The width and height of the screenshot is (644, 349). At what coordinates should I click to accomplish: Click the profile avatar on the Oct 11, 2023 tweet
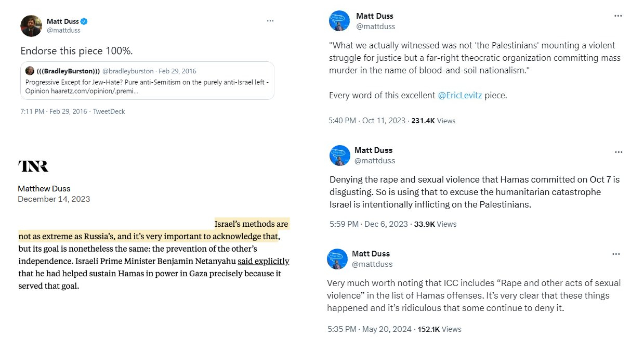point(339,21)
